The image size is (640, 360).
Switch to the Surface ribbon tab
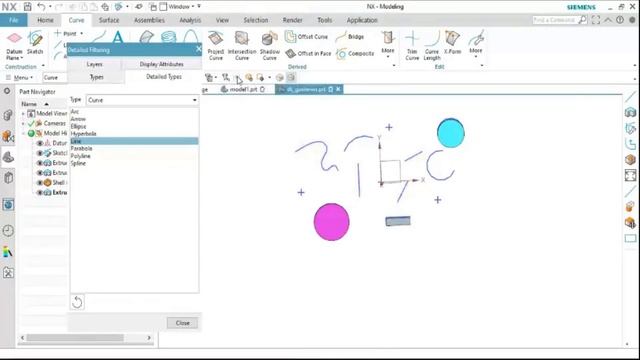109,20
